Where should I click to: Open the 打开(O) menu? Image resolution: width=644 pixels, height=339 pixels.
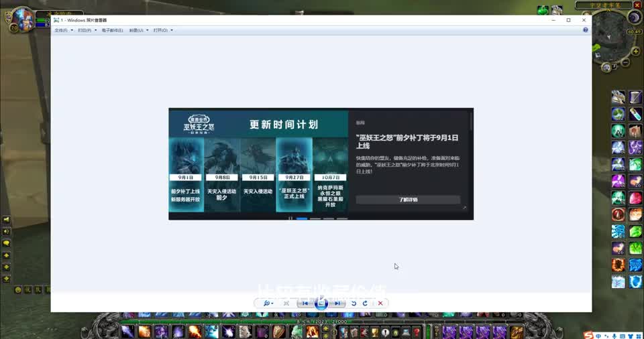coord(160,30)
